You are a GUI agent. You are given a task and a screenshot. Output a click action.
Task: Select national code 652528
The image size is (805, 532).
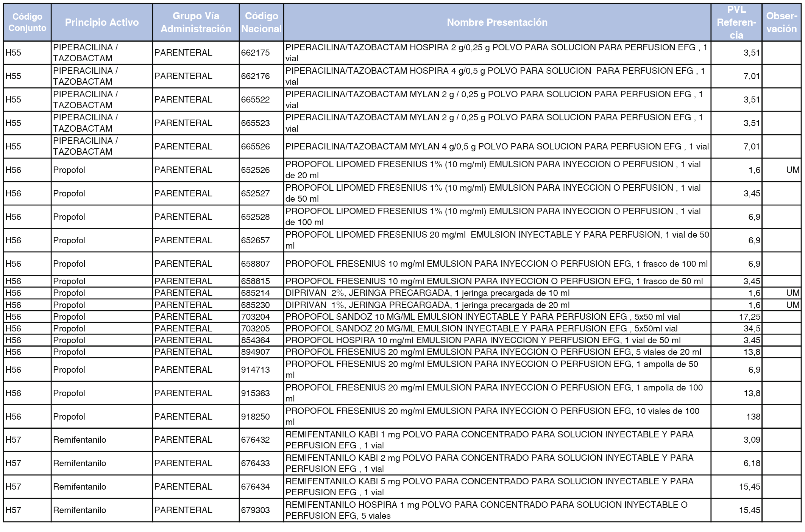[x=256, y=217]
